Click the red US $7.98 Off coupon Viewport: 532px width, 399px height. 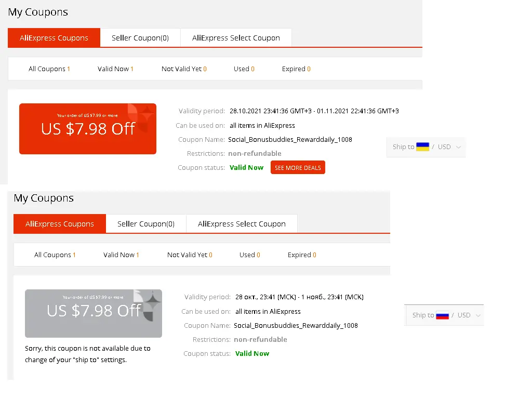[88, 129]
